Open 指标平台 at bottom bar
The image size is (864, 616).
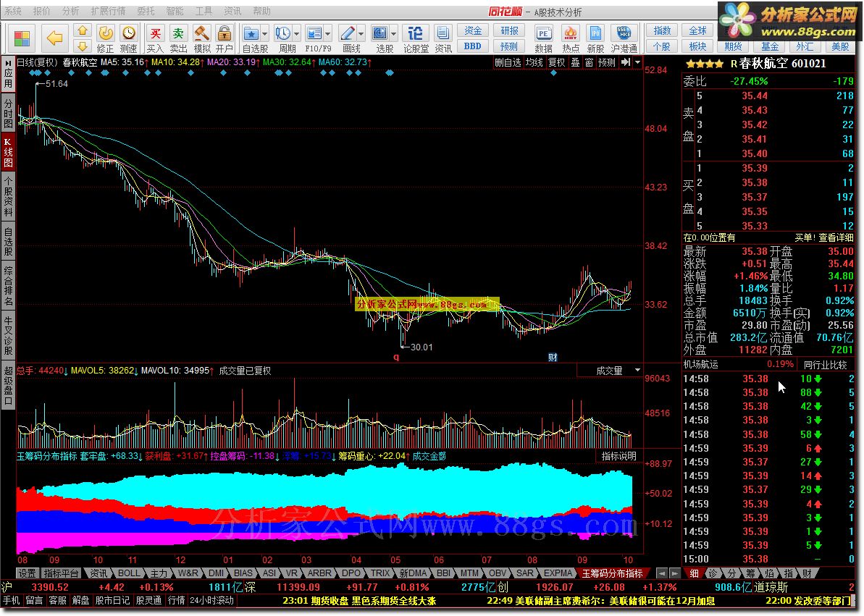[61, 573]
